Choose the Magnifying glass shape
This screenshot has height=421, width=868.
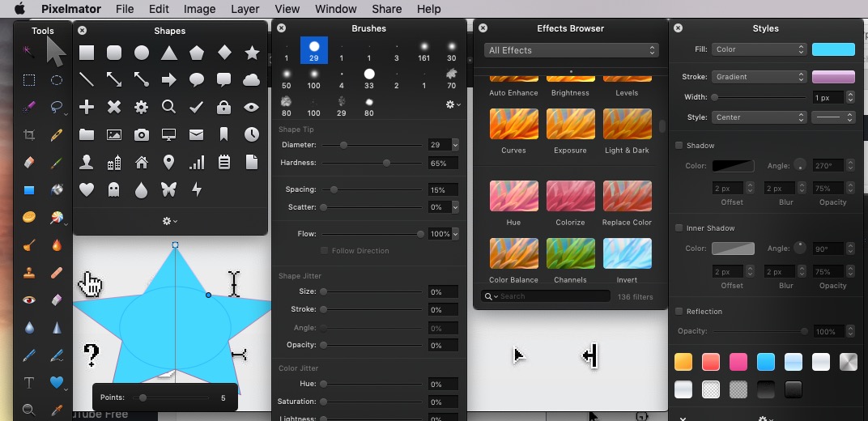(x=169, y=107)
